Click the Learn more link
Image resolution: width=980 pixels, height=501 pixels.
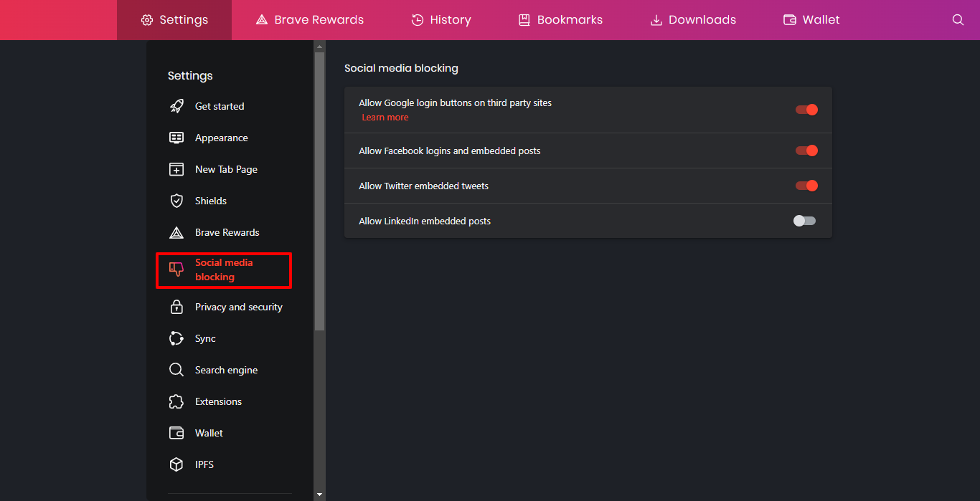[385, 117]
